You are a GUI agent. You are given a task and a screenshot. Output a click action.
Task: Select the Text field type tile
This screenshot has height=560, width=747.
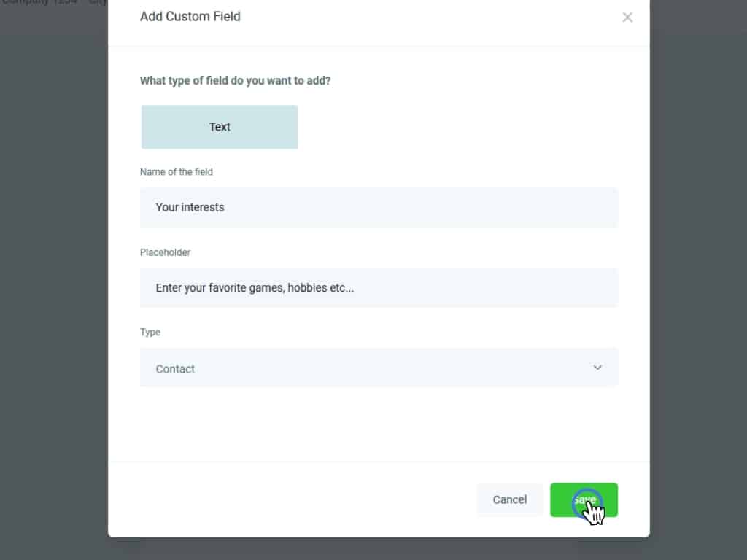click(219, 127)
